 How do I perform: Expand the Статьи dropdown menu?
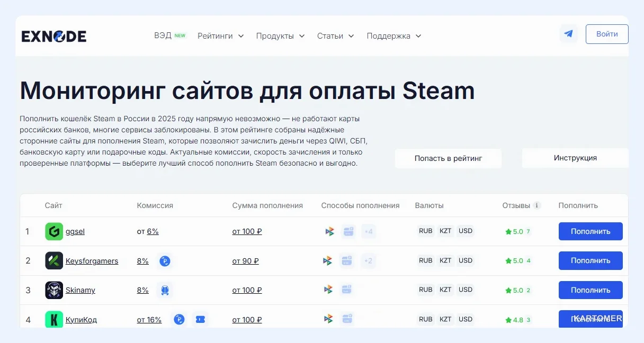tap(336, 36)
